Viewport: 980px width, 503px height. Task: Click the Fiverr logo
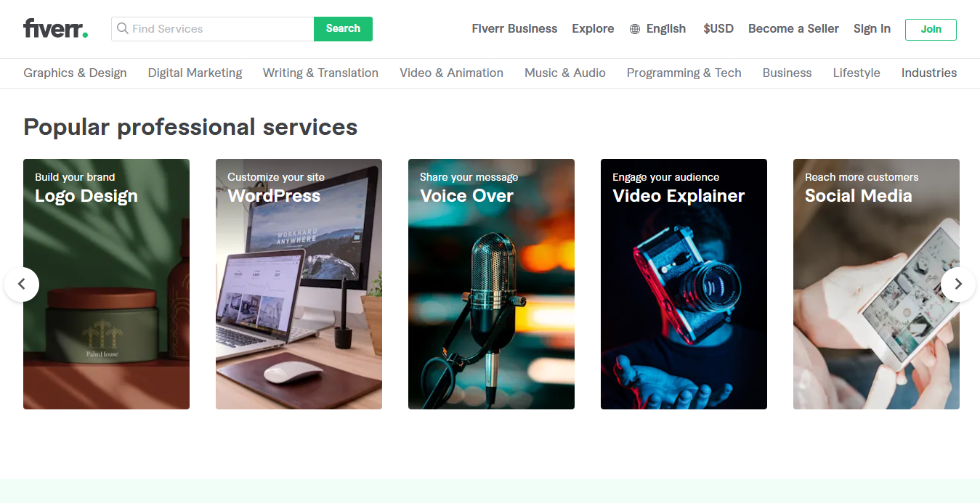click(56, 29)
